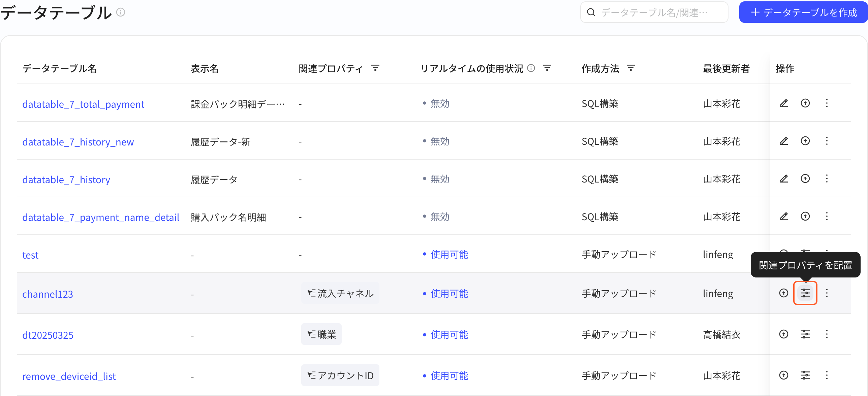Configure related properties for remove_deviceid_list
Screen dimensions: 868x396
805,375
